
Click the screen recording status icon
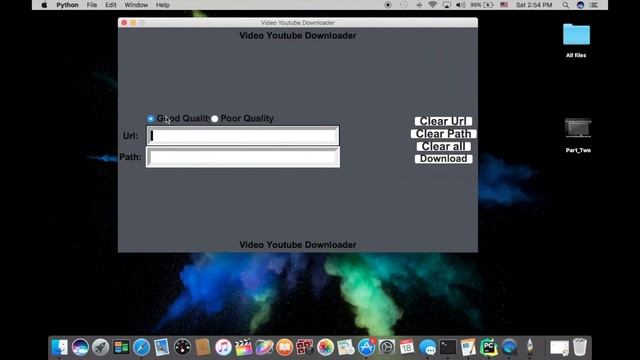pyautogui.click(x=388, y=5)
